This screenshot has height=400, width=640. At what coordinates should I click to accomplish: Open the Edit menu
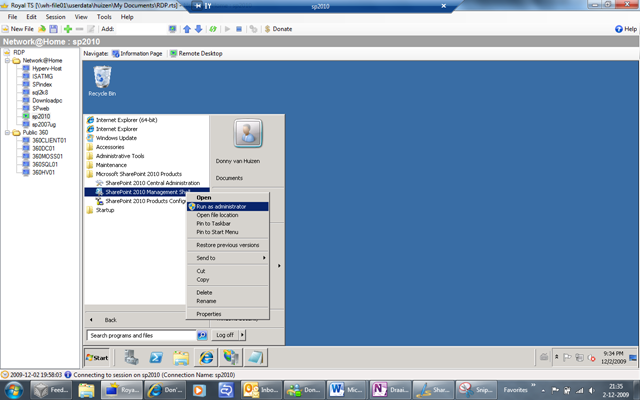31,17
